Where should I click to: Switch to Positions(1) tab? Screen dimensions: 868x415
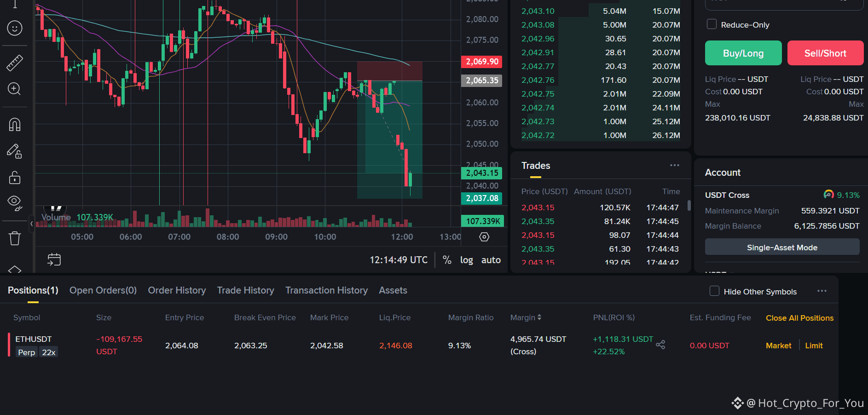[x=33, y=290]
